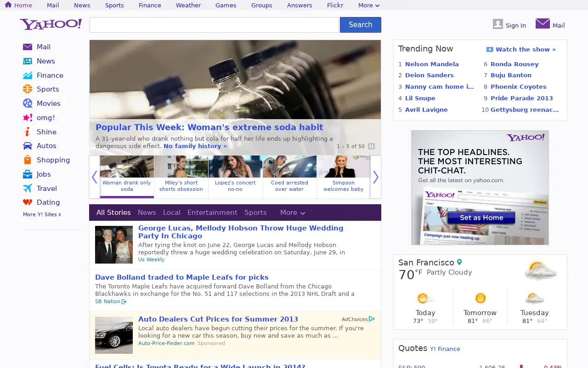
Task: Open the Nelson Mandela trending link
Action: [x=432, y=64]
